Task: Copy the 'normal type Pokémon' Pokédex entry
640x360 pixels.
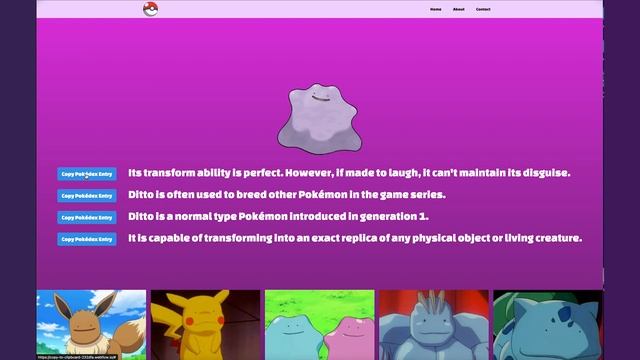Action: 87,217
